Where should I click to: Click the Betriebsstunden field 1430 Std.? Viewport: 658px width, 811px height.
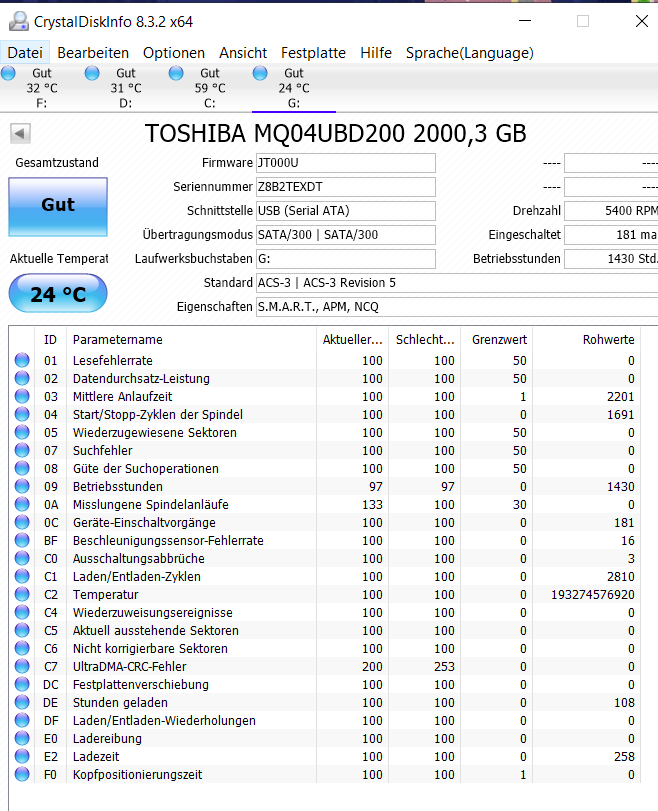click(611, 259)
